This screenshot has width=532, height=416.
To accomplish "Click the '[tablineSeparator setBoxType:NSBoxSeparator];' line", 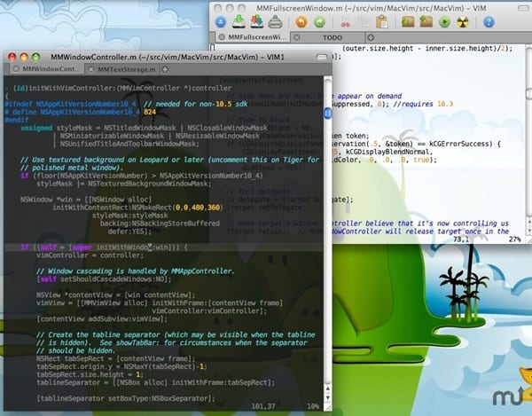I will click(126, 398).
